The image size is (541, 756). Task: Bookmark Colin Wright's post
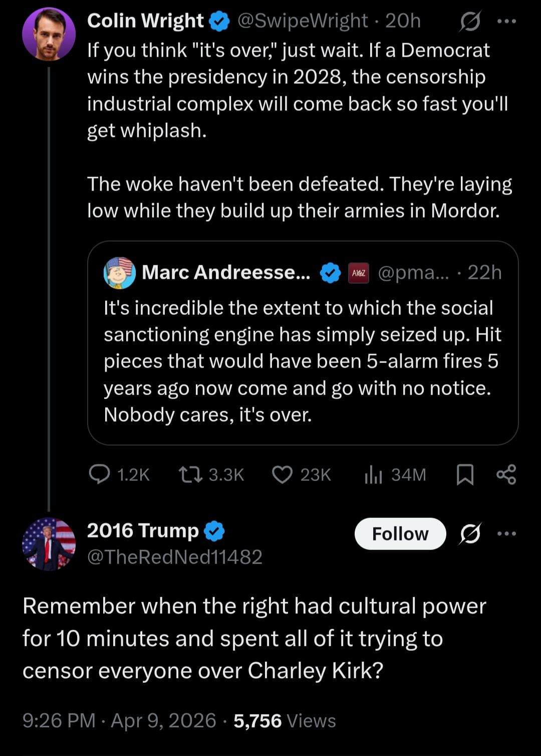tap(465, 474)
